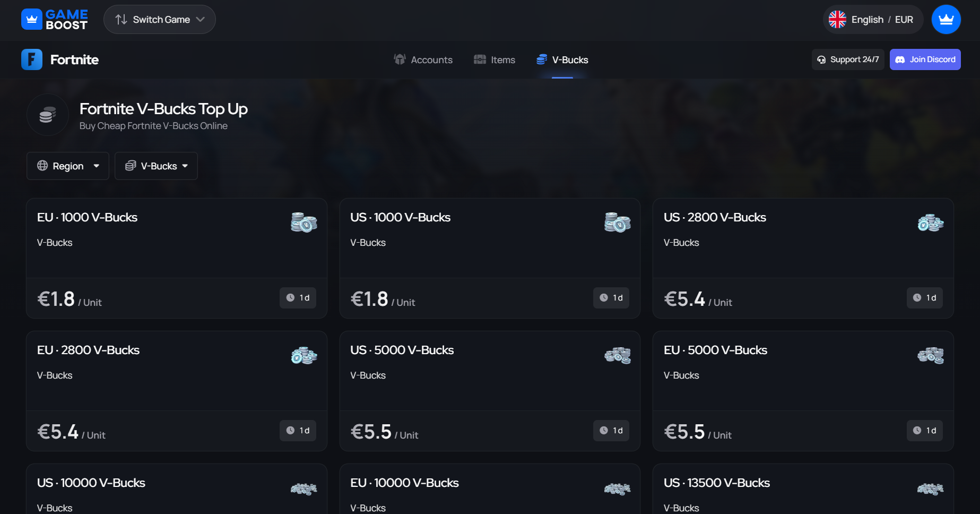Click the GameBoost crown logo
Image resolution: width=980 pixels, height=514 pixels.
(31, 19)
